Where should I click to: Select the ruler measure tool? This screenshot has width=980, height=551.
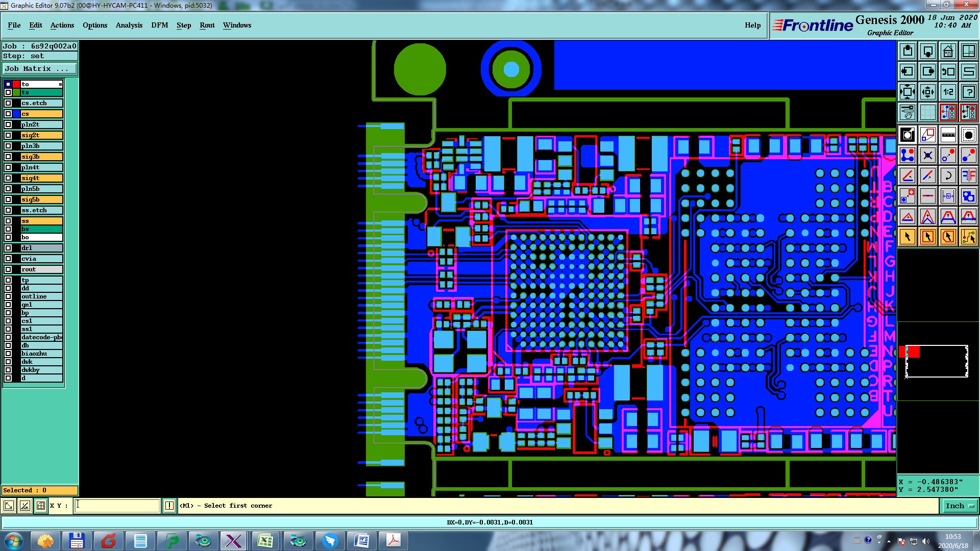[x=948, y=135]
